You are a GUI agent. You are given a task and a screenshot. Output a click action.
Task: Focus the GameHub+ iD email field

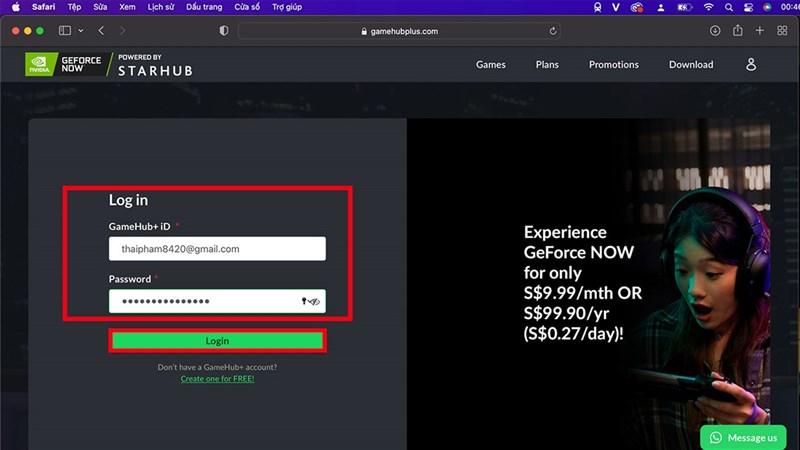(x=217, y=248)
